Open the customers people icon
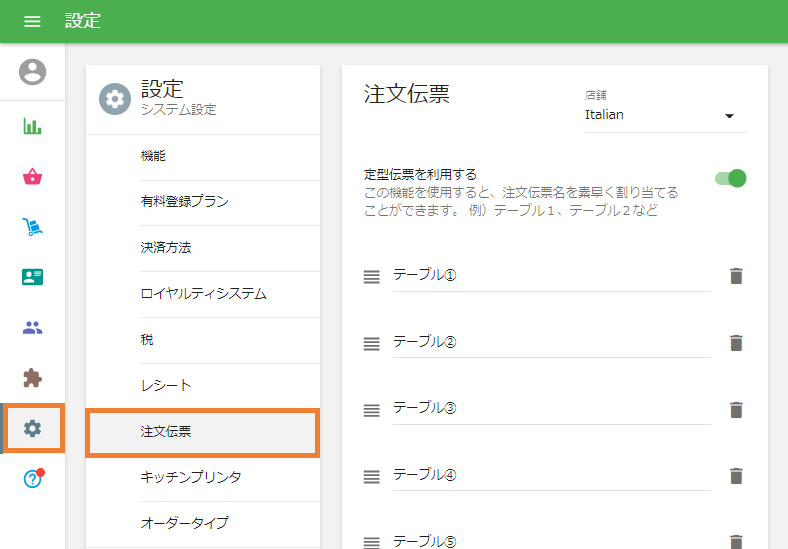788x549 pixels. [x=33, y=327]
